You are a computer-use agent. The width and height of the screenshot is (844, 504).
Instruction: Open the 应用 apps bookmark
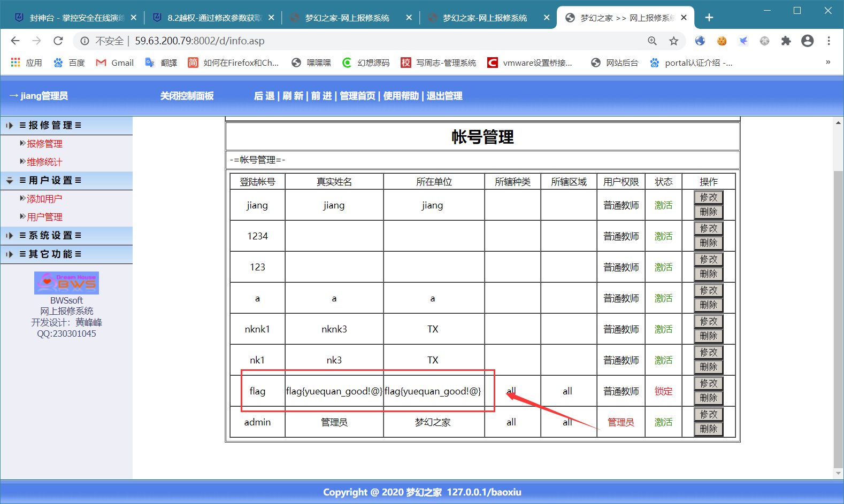pos(26,63)
